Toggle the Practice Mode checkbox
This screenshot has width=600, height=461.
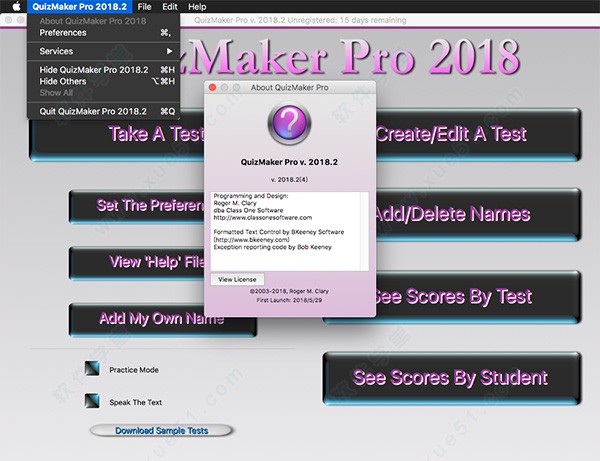(x=92, y=369)
